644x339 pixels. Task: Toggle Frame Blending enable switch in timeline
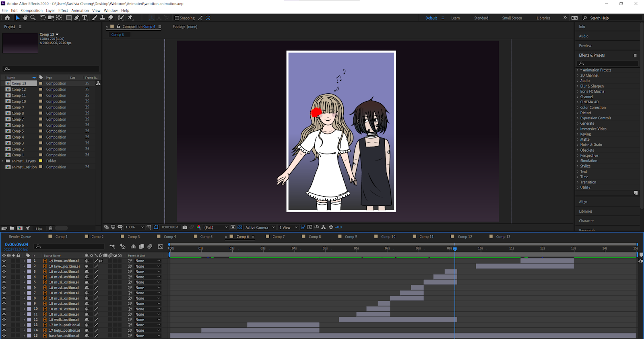(142, 247)
